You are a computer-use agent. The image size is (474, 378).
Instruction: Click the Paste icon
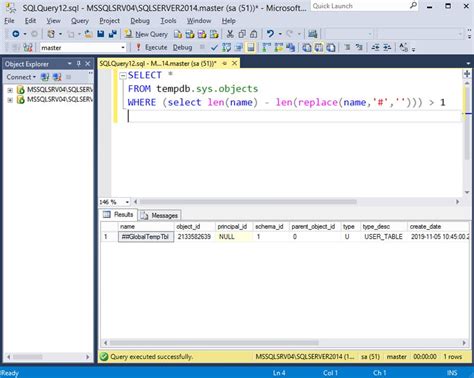pyautogui.click(x=254, y=34)
